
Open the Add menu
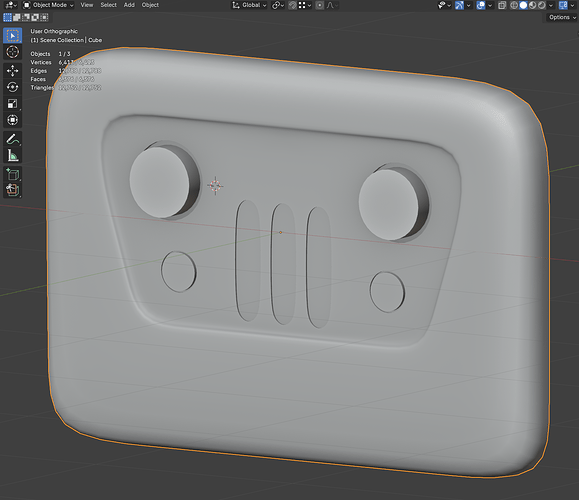pyautogui.click(x=129, y=5)
